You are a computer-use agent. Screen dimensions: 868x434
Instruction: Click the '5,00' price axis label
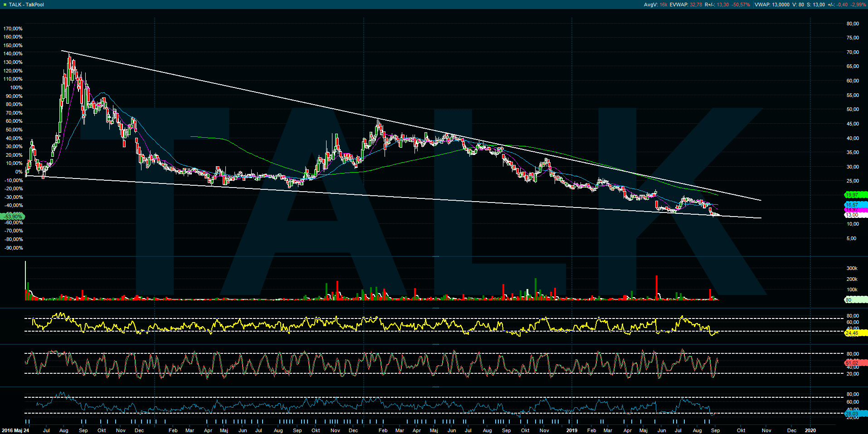pyautogui.click(x=851, y=238)
